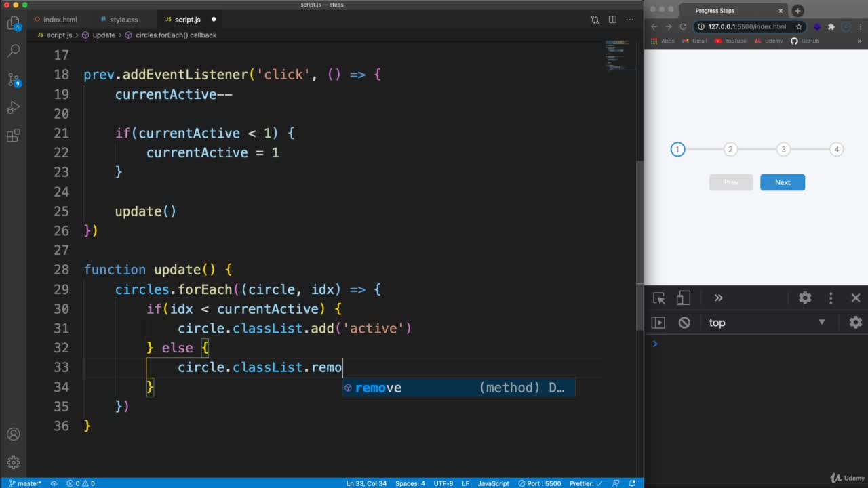Open the Run and Debug view
The height and width of the screenshot is (488, 868).
tap(14, 108)
